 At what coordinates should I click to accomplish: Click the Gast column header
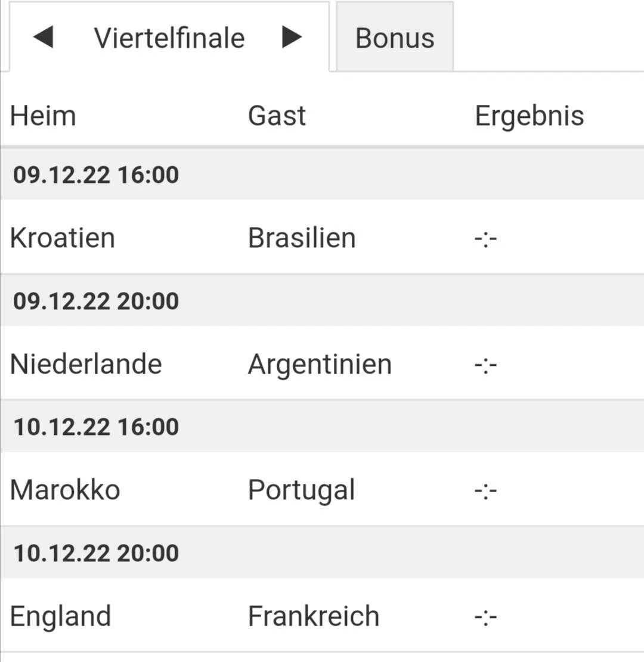pos(277,116)
